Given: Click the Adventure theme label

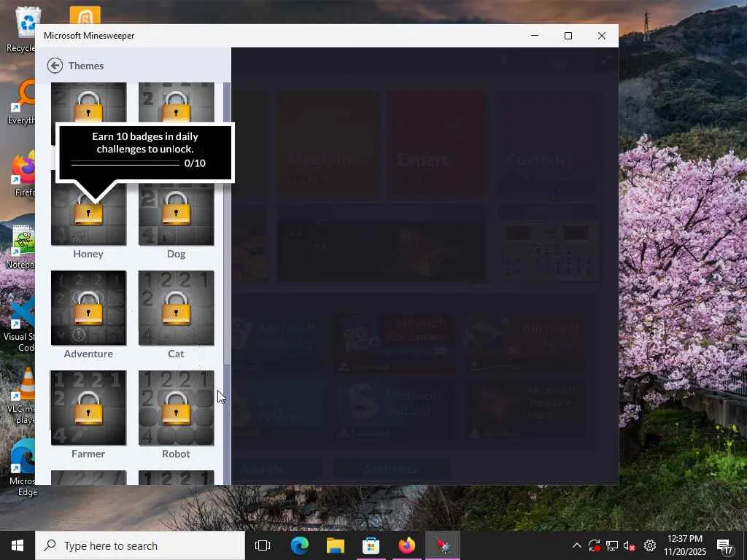Looking at the screenshot, I should point(88,354).
